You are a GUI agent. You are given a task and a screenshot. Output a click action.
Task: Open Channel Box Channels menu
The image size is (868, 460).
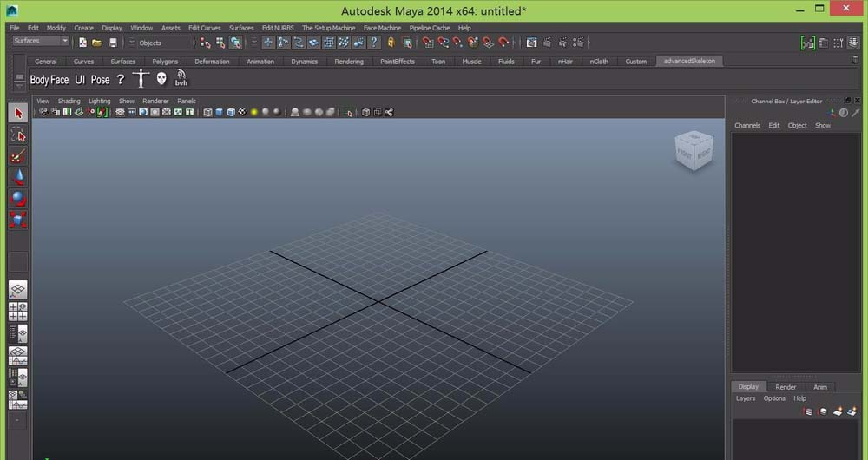pos(747,126)
